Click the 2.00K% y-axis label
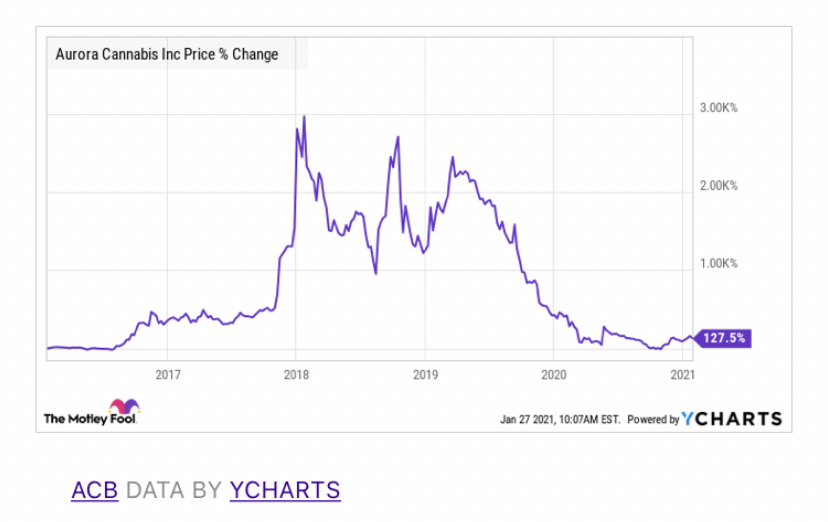Viewport: 828px width, 522px height. click(x=717, y=186)
